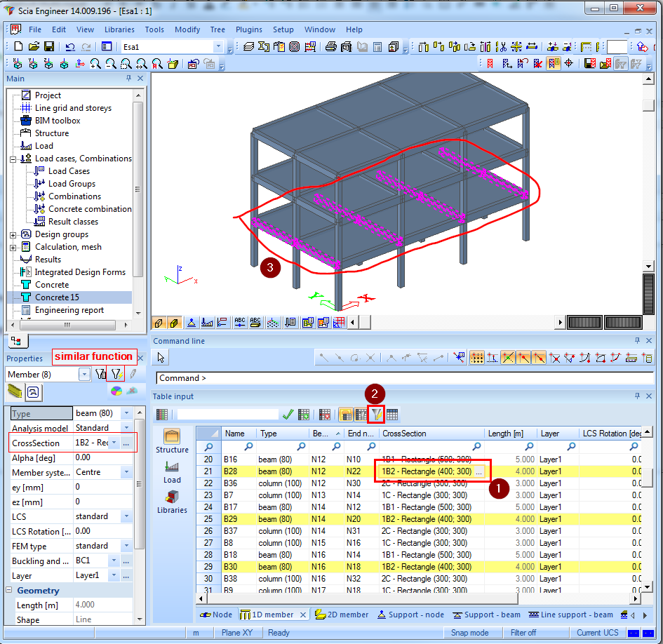Switch to the 2D member tab
663x644 pixels.
point(342,615)
